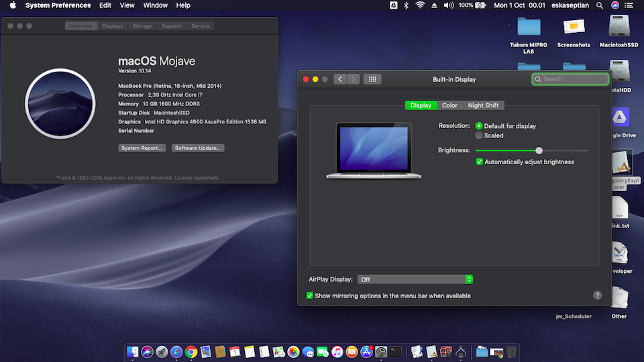644x362 pixels.
Task: Click the Search field in Display preferences
Action: [570, 79]
